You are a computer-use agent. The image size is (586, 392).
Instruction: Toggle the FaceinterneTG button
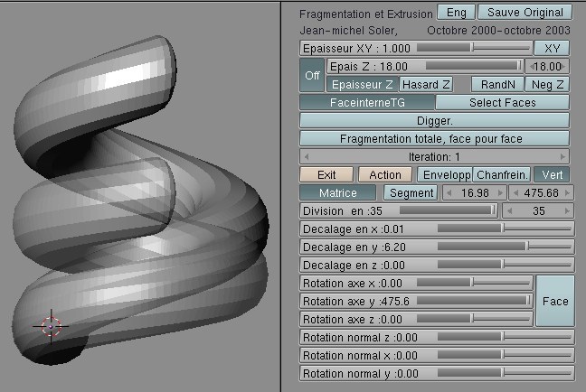pyautogui.click(x=367, y=102)
